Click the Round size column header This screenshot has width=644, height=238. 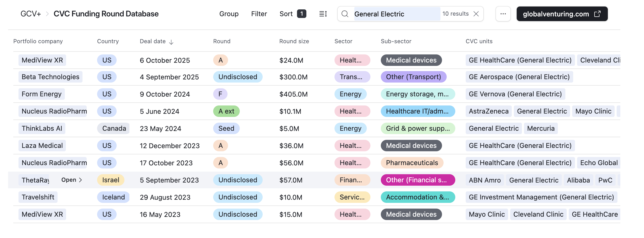pos(294,41)
